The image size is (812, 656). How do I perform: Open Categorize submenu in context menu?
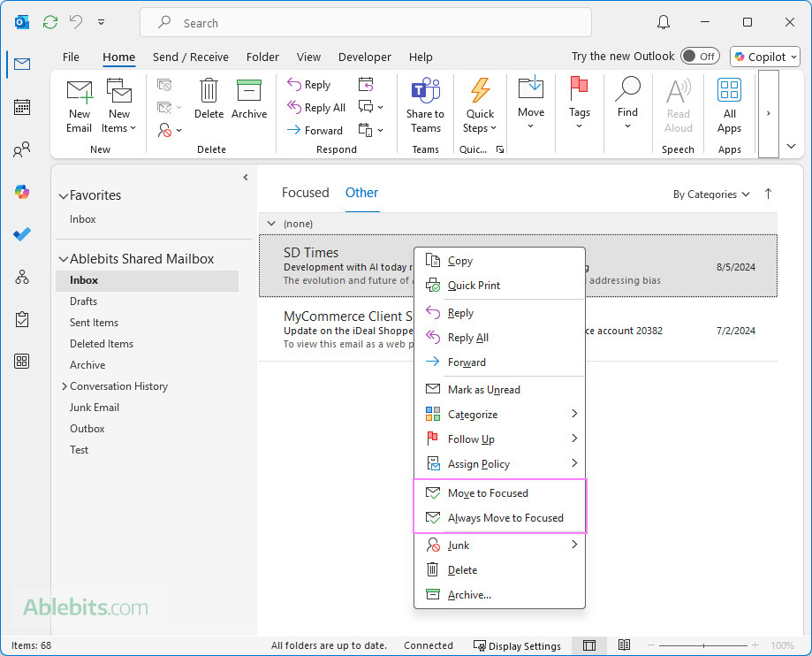point(500,414)
